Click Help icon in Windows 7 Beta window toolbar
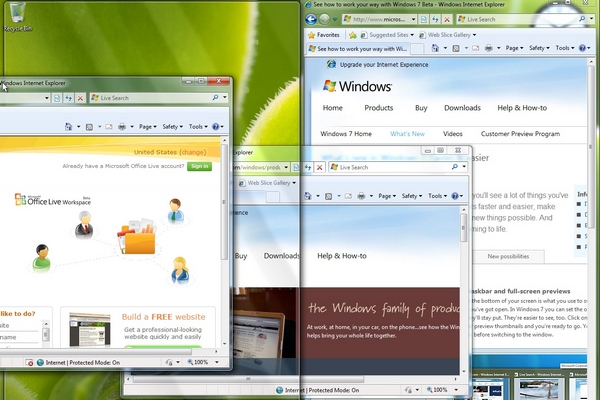The width and height of the screenshot is (600, 400). pos(582,48)
